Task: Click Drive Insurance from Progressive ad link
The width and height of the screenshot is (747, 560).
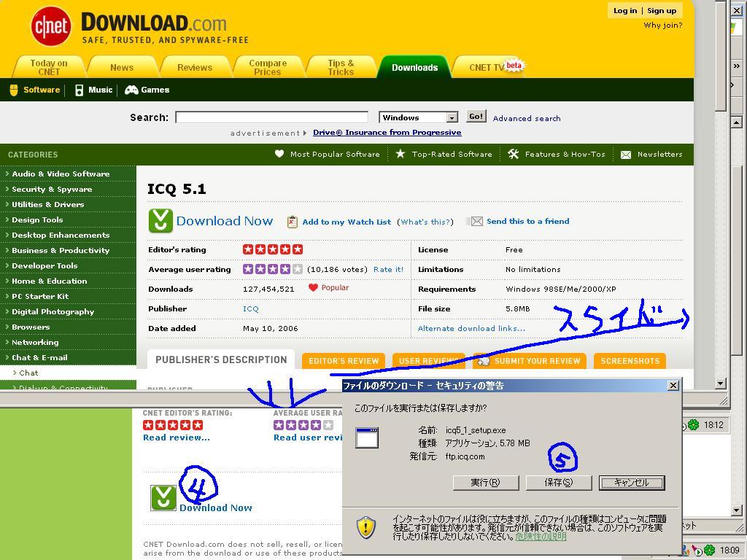Action: [x=387, y=133]
